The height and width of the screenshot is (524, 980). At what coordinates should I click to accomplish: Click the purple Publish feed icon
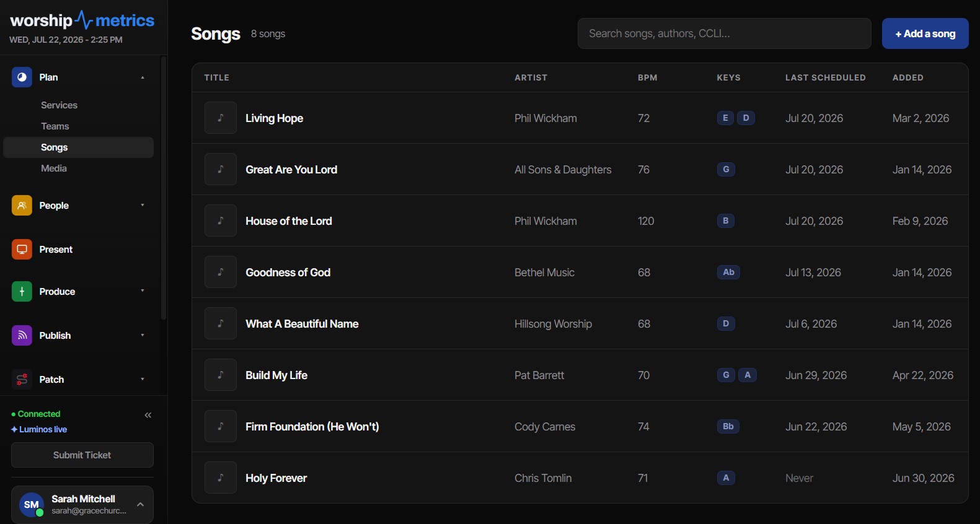pyautogui.click(x=22, y=336)
